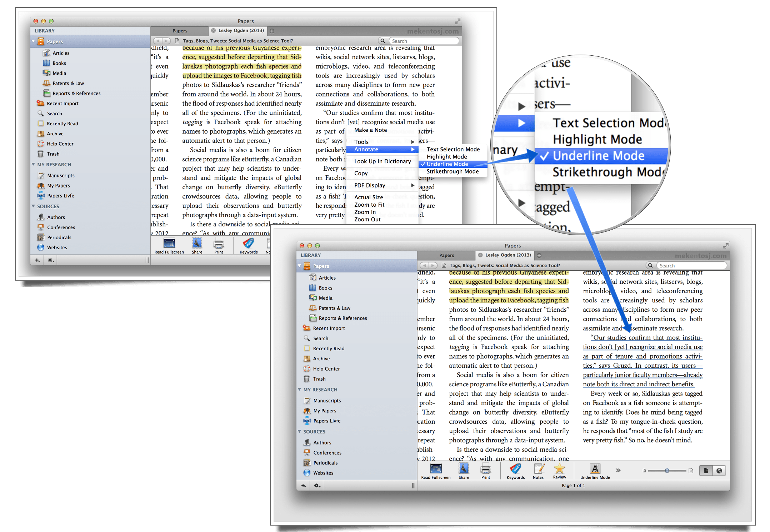Switch to Papers tab in front window
The image size is (770, 532).
446,255
